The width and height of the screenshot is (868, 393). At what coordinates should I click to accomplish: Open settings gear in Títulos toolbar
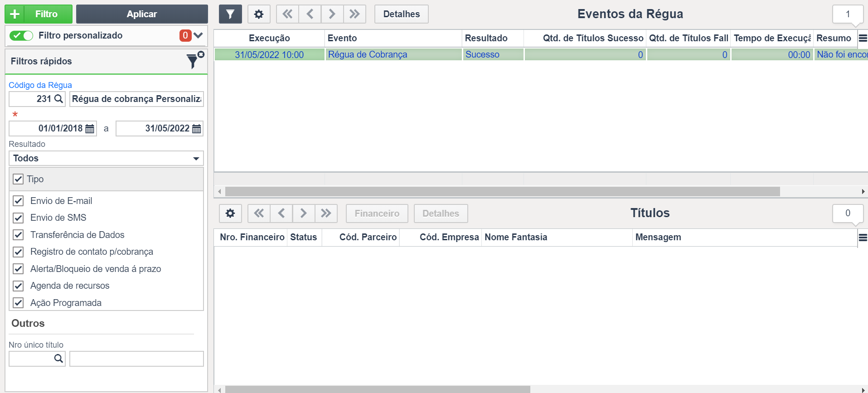coord(230,213)
